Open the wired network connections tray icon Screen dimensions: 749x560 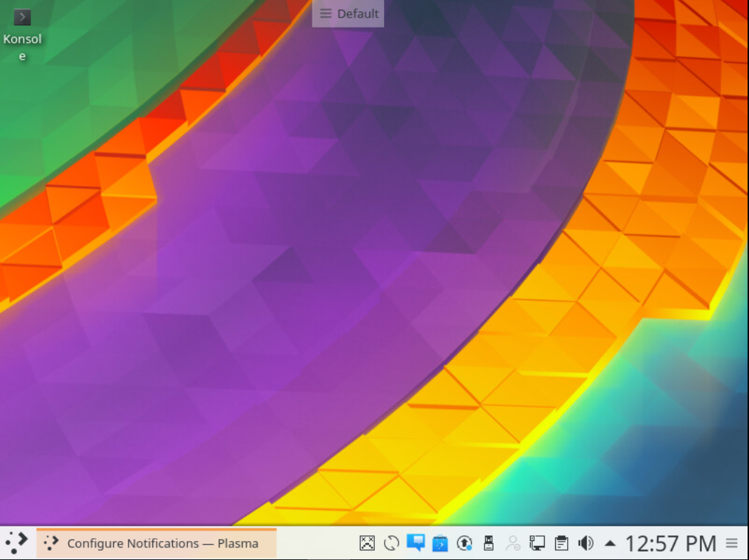[x=537, y=543]
